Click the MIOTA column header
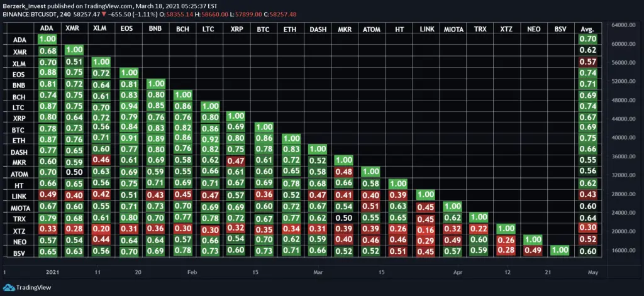 [453, 29]
